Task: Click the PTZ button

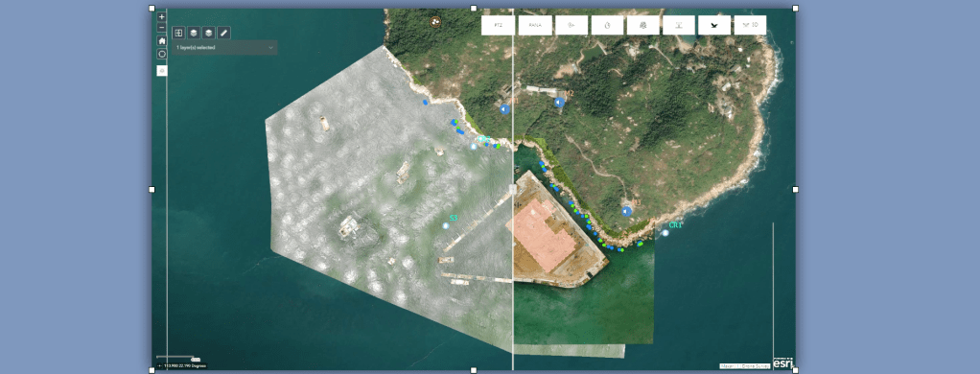Action: click(498, 25)
